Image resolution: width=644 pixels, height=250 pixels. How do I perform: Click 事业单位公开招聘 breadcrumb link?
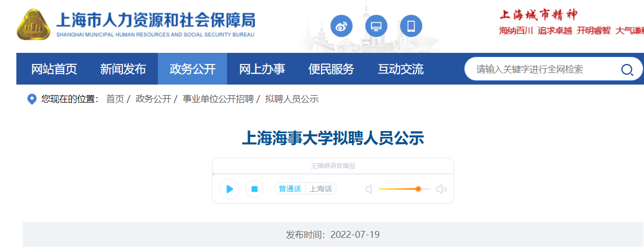218,99
